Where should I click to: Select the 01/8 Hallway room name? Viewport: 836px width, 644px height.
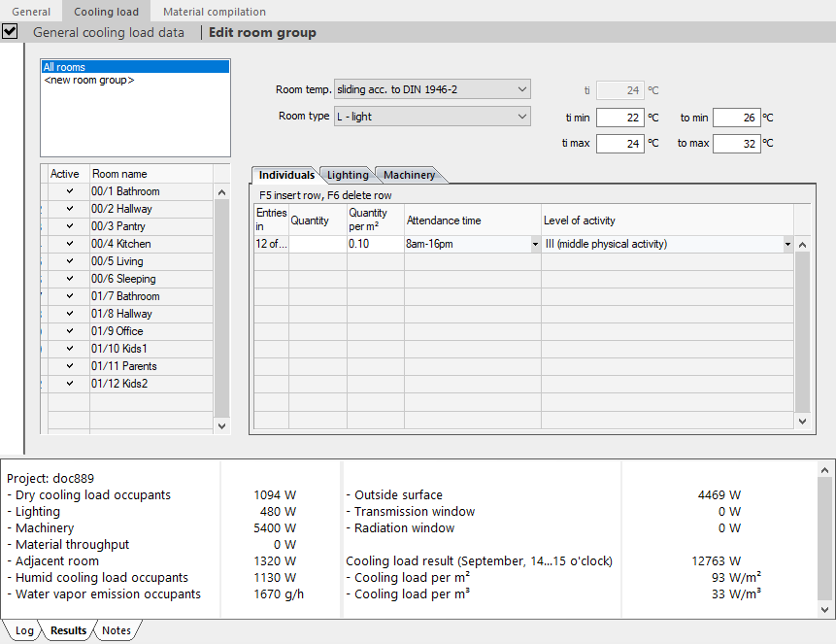coord(121,314)
